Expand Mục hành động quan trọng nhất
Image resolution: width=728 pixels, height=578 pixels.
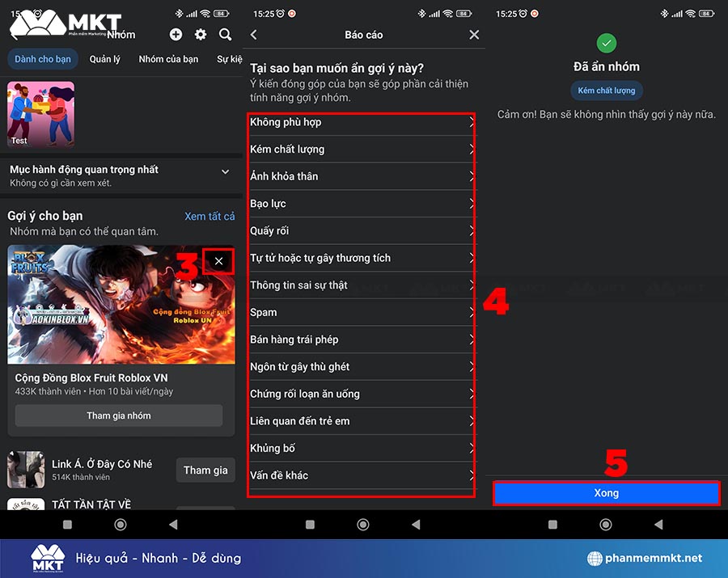225,171
